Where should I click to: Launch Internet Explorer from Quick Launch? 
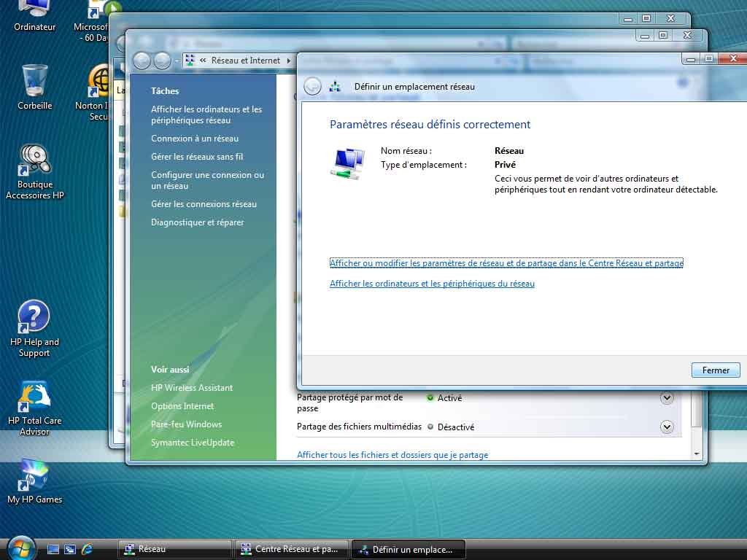click(88, 549)
